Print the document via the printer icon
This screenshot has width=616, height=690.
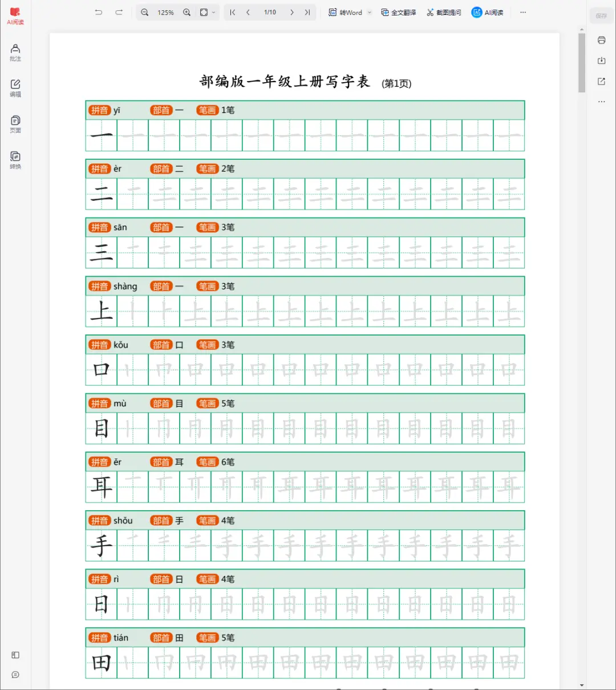click(601, 40)
